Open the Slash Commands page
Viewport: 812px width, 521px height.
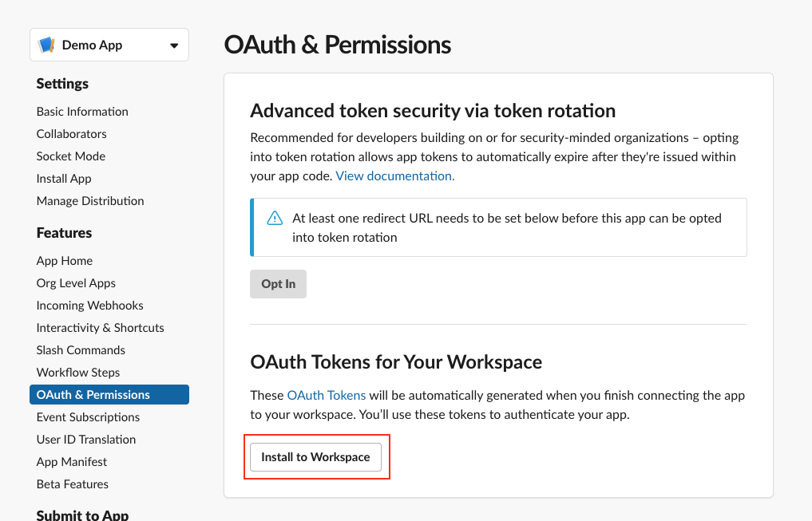pos(80,350)
